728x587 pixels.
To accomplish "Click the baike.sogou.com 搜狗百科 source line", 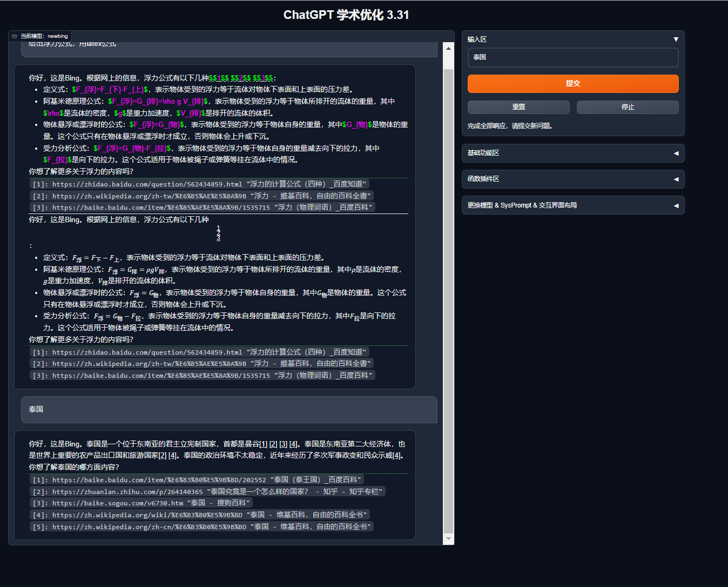I will 141,503.
